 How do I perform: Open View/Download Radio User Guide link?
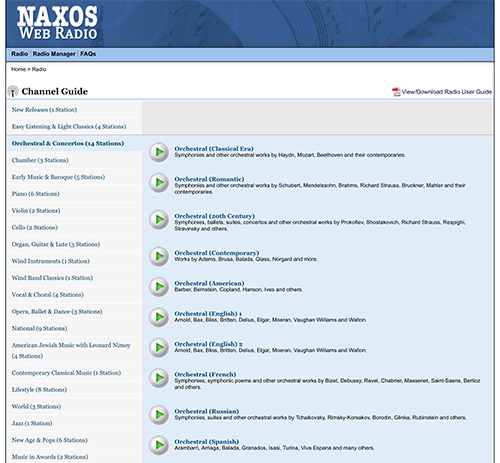coord(447,92)
